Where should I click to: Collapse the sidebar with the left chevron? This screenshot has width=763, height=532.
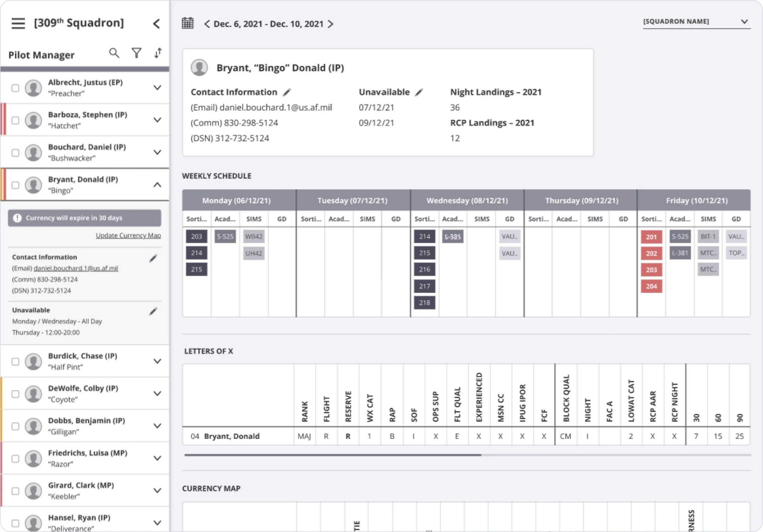pos(157,24)
